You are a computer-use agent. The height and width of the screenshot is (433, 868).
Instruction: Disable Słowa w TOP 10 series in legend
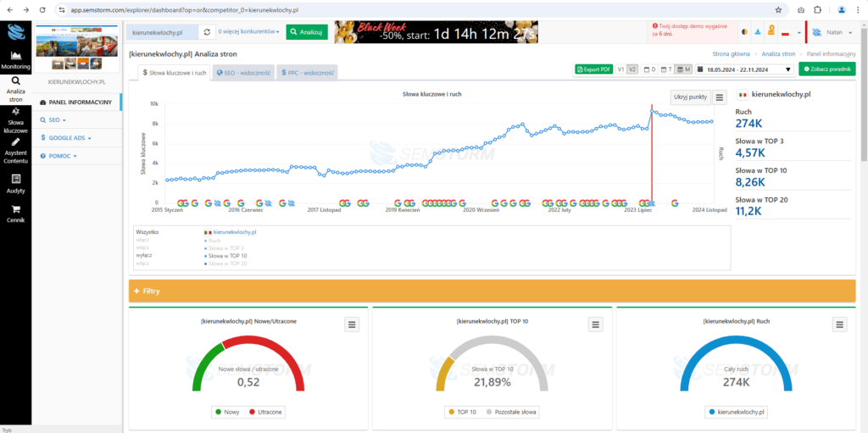[225, 256]
